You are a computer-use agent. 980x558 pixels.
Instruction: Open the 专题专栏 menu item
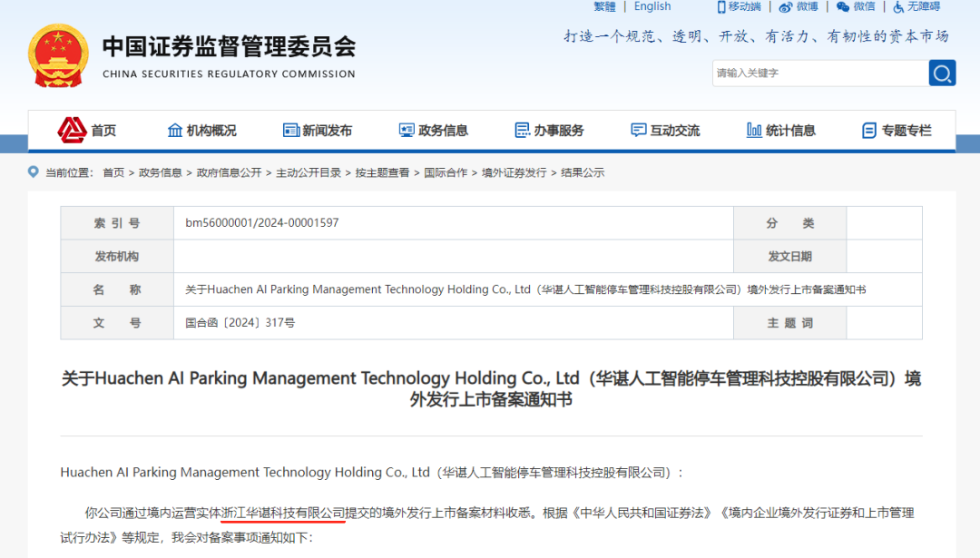(x=906, y=131)
